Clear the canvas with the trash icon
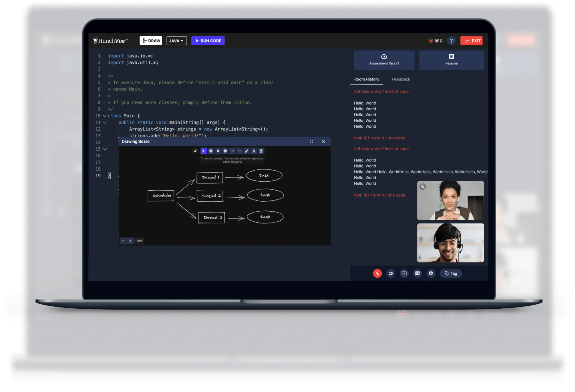575x392 pixels. pyautogui.click(x=261, y=151)
